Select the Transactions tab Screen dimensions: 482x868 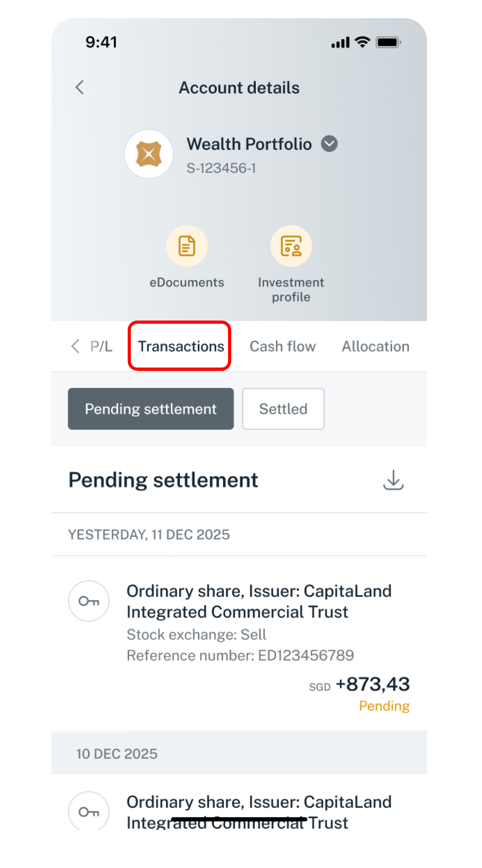click(x=181, y=346)
